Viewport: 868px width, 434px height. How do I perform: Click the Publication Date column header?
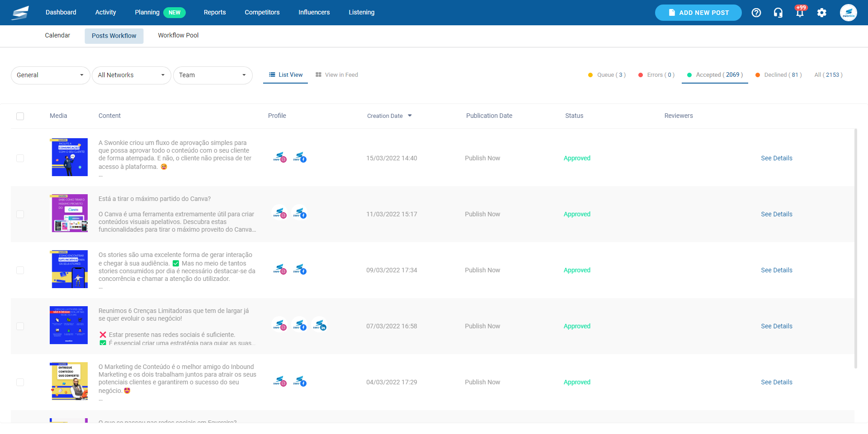coord(489,116)
